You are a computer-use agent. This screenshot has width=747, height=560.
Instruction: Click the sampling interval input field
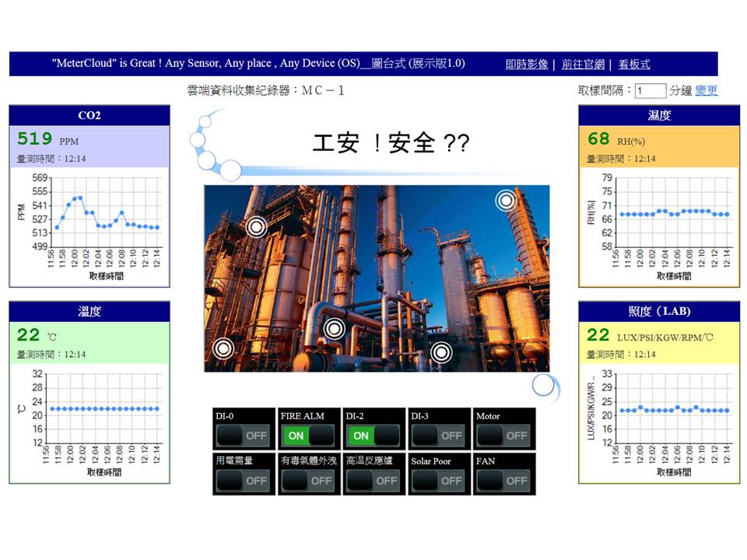coord(651,91)
